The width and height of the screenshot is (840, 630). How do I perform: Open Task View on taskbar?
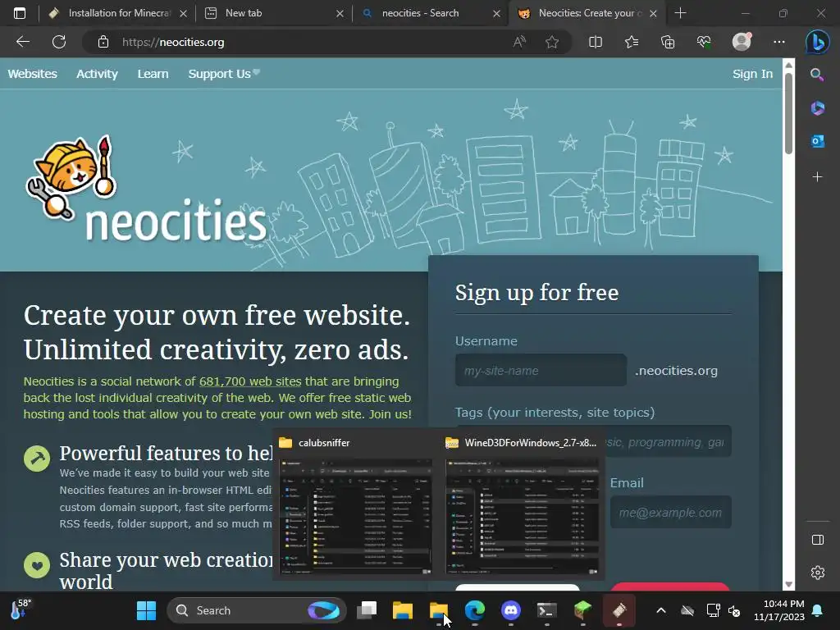(x=367, y=610)
